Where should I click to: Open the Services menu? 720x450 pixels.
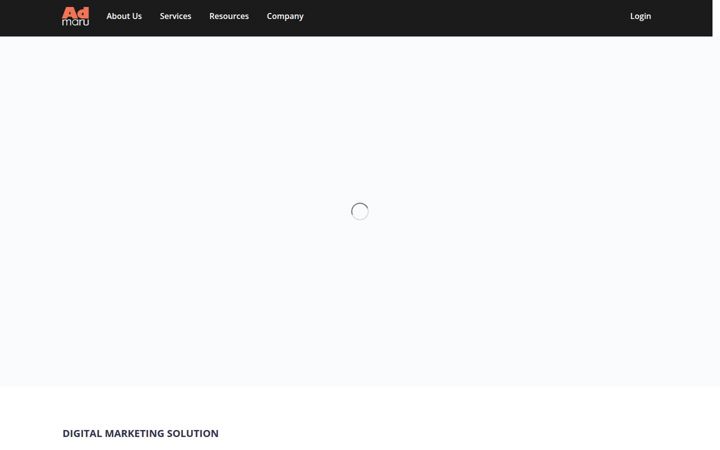click(x=175, y=16)
